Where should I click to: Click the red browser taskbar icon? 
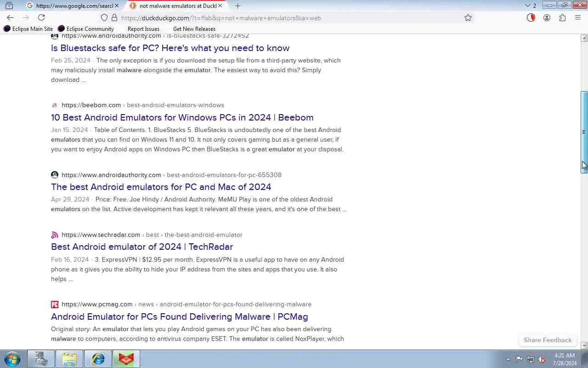click(126, 359)
